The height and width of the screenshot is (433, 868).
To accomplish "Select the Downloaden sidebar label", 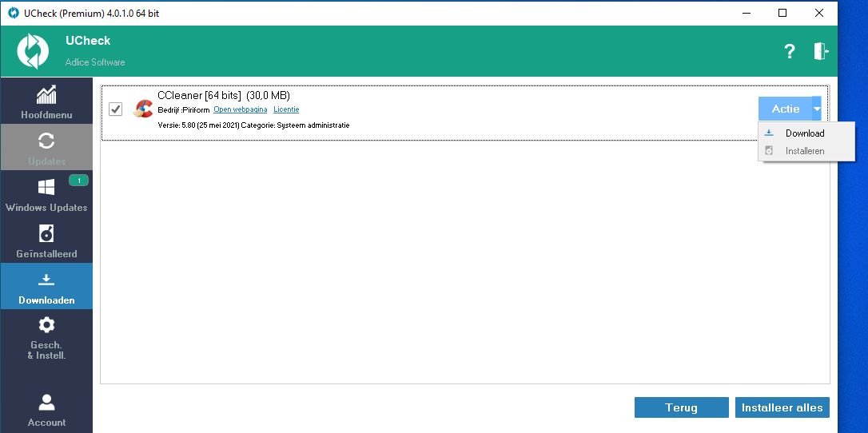I will 46,300.
